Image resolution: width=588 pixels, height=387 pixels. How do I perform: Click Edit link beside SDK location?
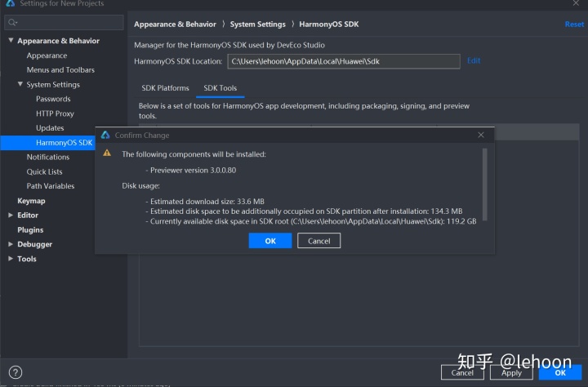coord(474,60)
